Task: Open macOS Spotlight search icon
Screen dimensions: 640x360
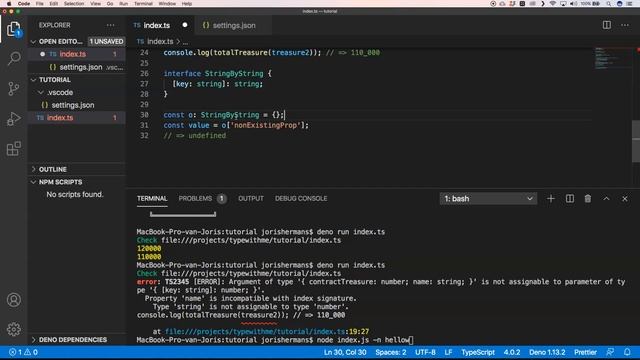Action: point(609,4)
